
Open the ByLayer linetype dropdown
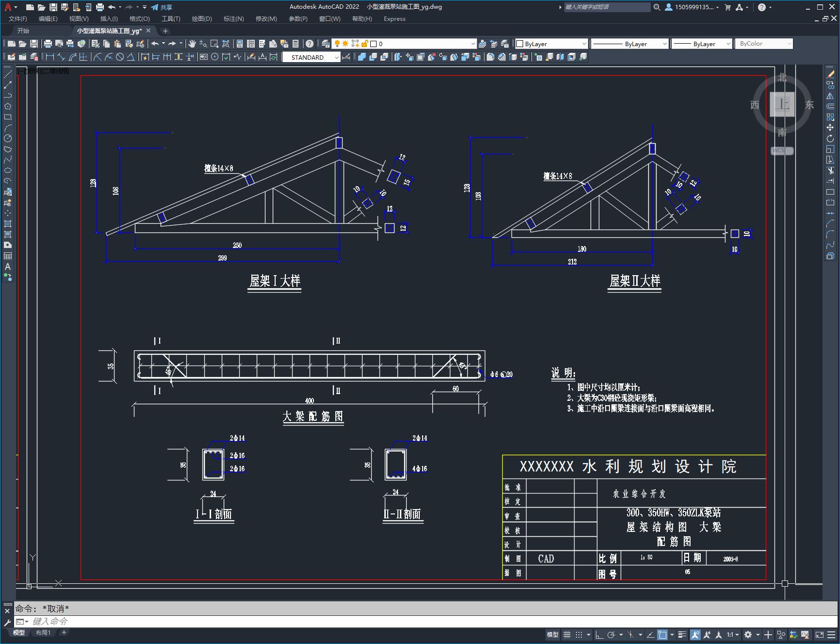click(x=630, y=44)
